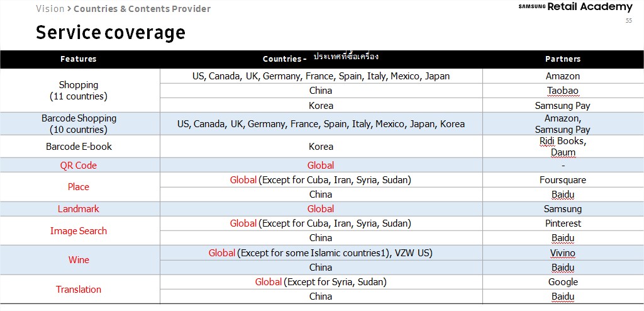
Task: Select the Translation feature cell
Action: (x=80, y=289)
